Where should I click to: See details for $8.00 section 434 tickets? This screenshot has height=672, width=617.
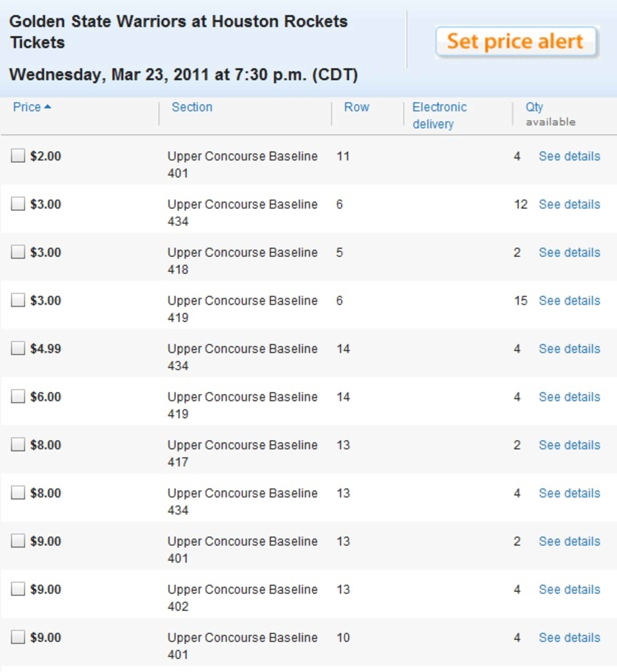click(569, 493)
